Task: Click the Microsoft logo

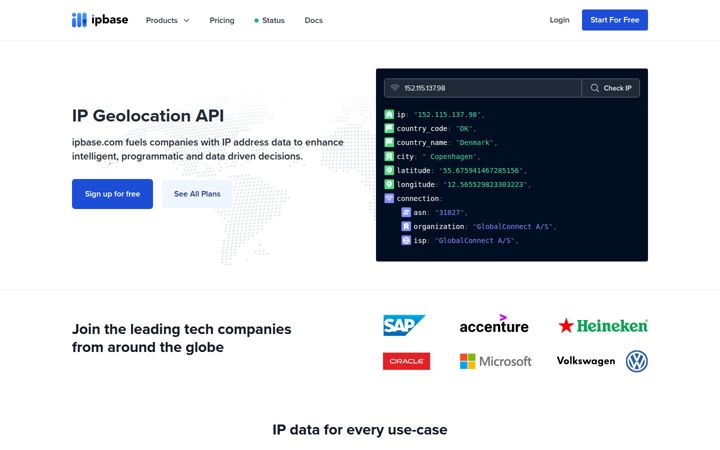Action: [496, 361]
